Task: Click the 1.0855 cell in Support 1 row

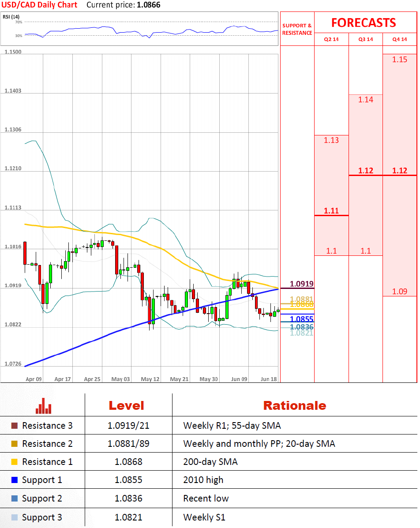Action: pos(128,480)
